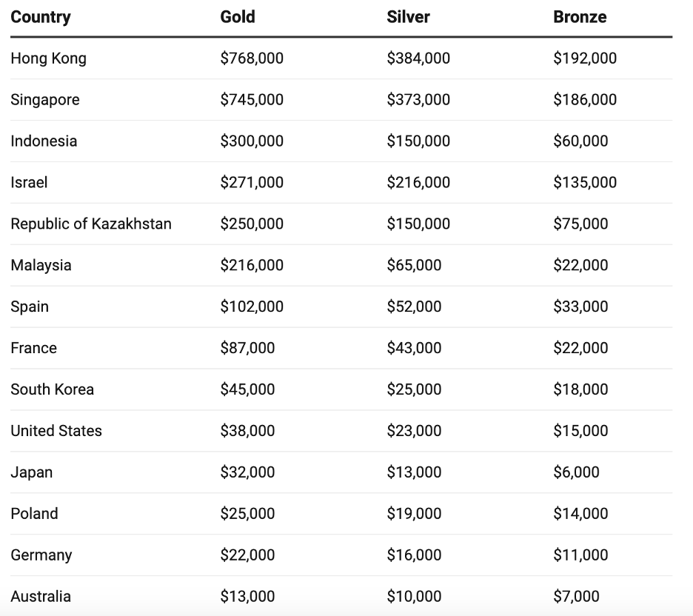Select Poland's silver value $19,000

click(414, 515)
